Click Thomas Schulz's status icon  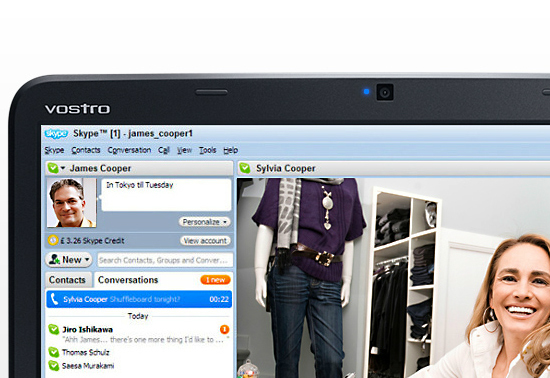(53, 352)
